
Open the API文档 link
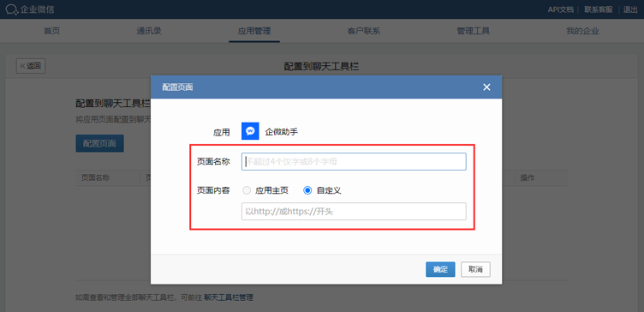[560, 9]
